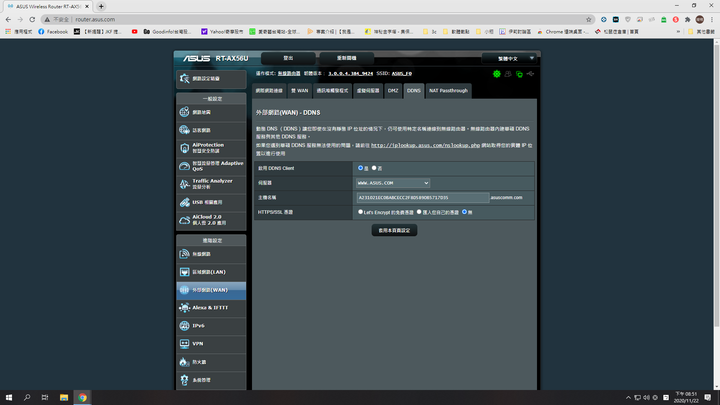
Task: Bookmark this page with the star icon
Action: pos(589,19)
